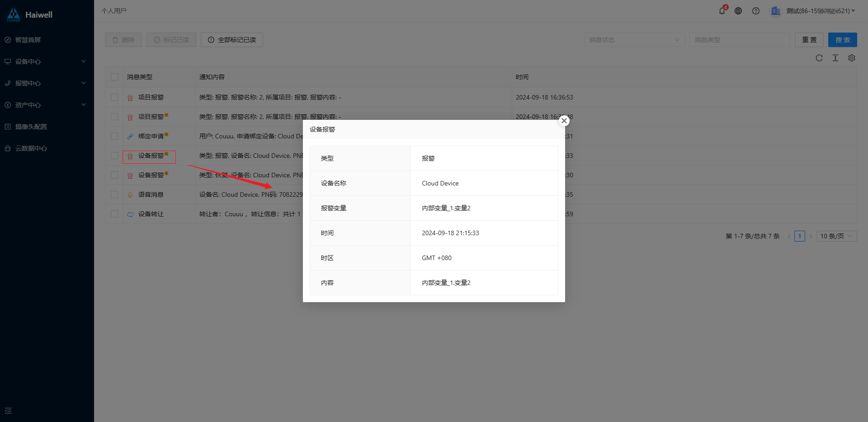The width and height of the screenshot is (868, 422).
Task: Check the 语音消息 row checkbox
Action: point(114,194)
